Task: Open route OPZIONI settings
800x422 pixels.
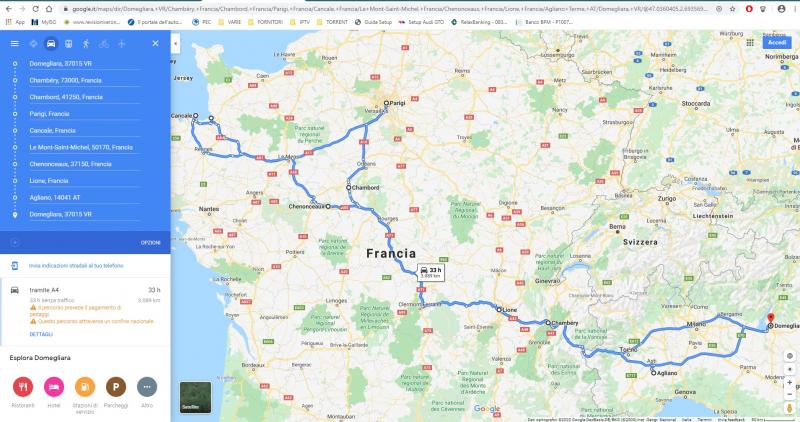Action: (x=151, y=243)
